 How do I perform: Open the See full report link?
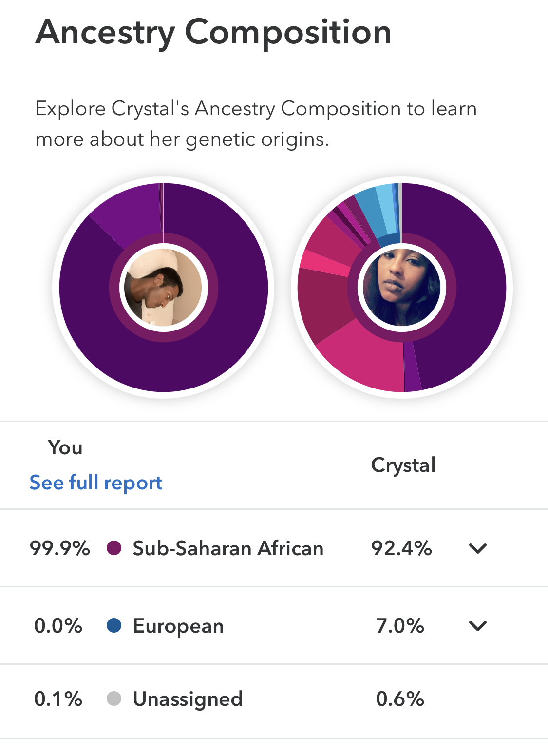pyautogui.click(x=96, y=483)
